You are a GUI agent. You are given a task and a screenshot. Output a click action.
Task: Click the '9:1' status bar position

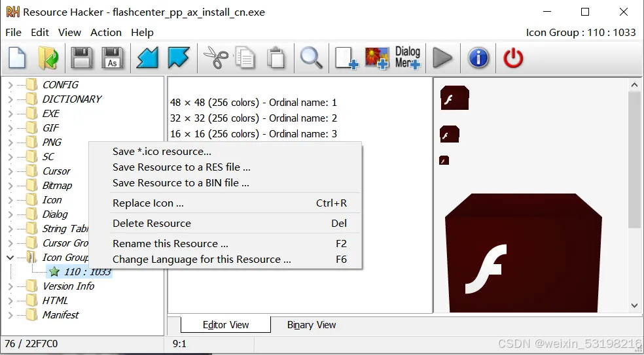click(x=179, y=343)
